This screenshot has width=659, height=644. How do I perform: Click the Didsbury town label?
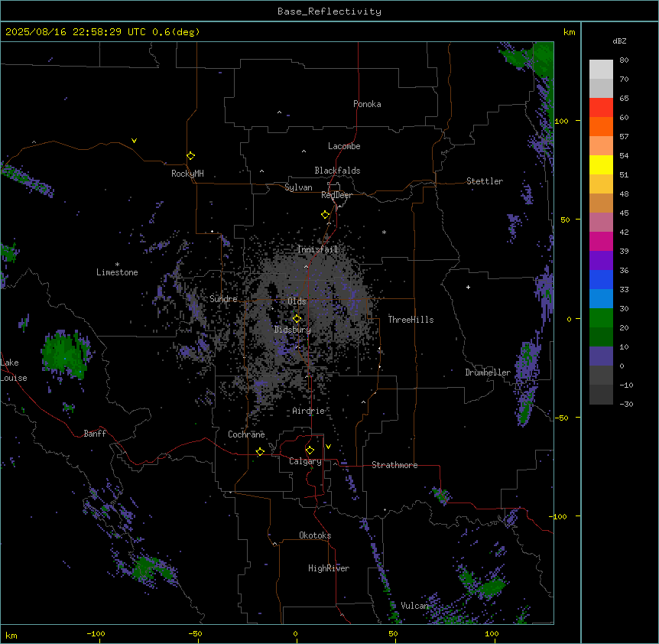point(292,330)
